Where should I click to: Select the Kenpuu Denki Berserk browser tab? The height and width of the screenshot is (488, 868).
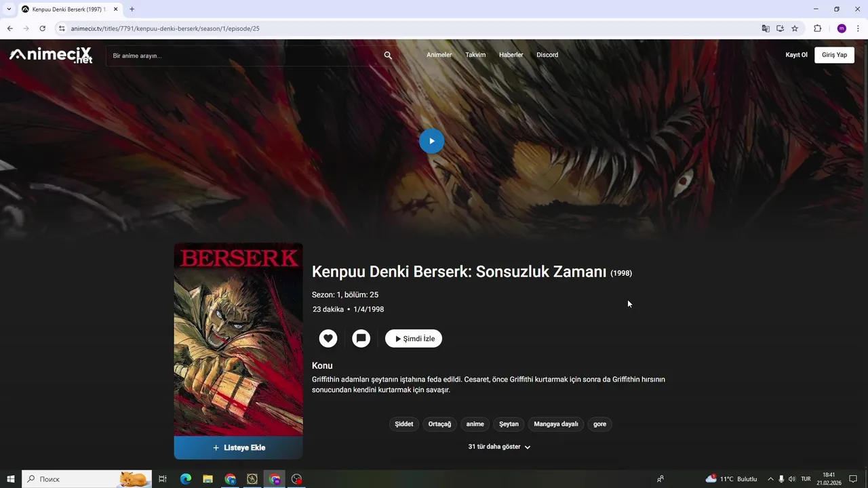[x=70, y=9]
